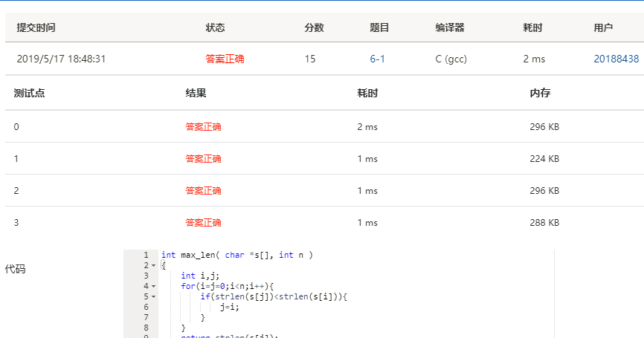Click memory value 224 KB
The height and width of the screenshot is (338, 644).
[x=544, y=159]
